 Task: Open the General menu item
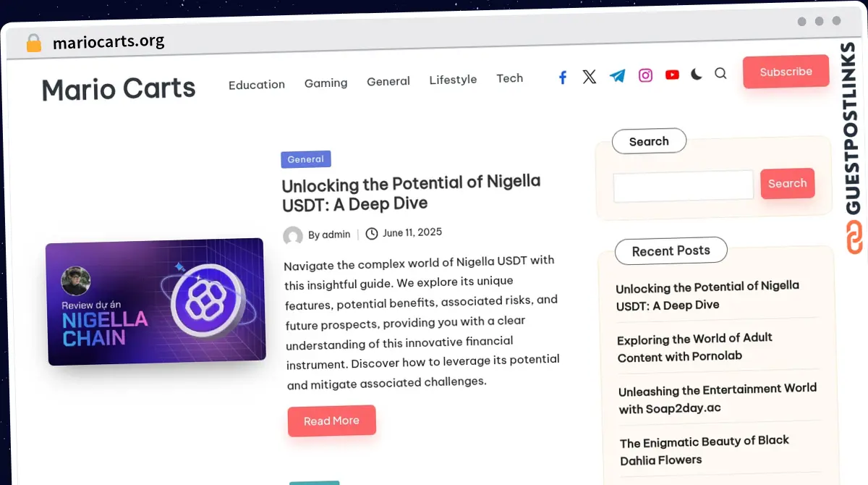[388, 81]
